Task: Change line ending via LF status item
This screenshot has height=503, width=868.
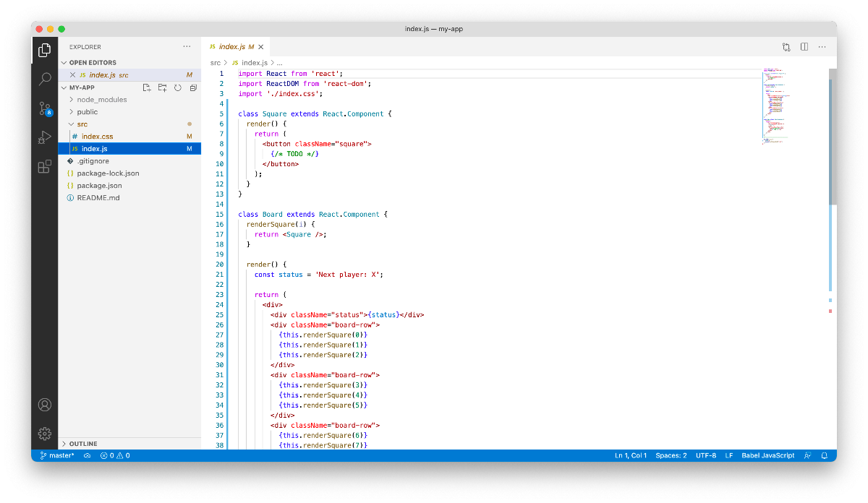Action: pos(729,456)
